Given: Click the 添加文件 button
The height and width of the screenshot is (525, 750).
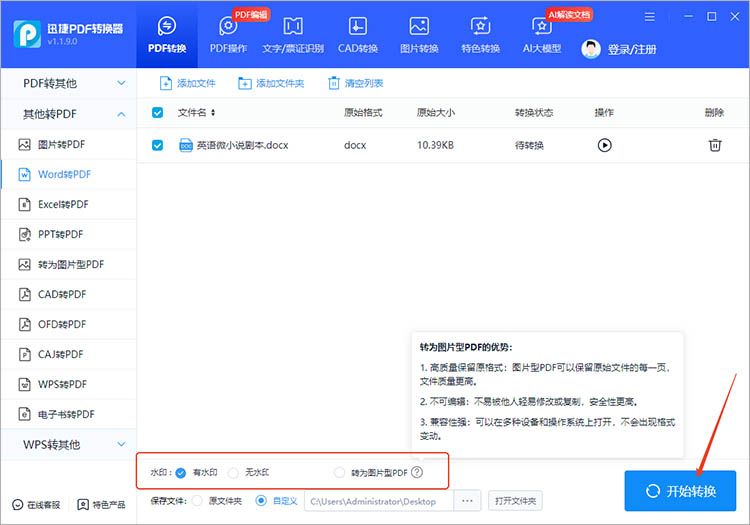Looking at the screenshot, I should pos(188,83).
